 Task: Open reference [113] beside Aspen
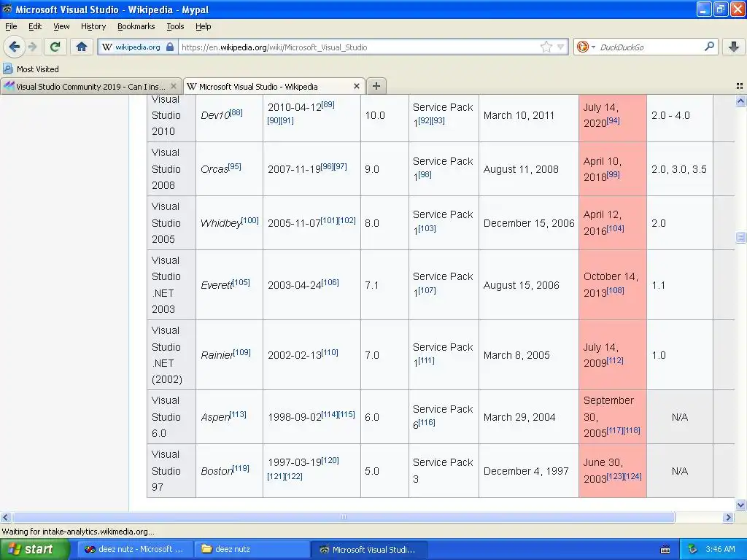238,414
